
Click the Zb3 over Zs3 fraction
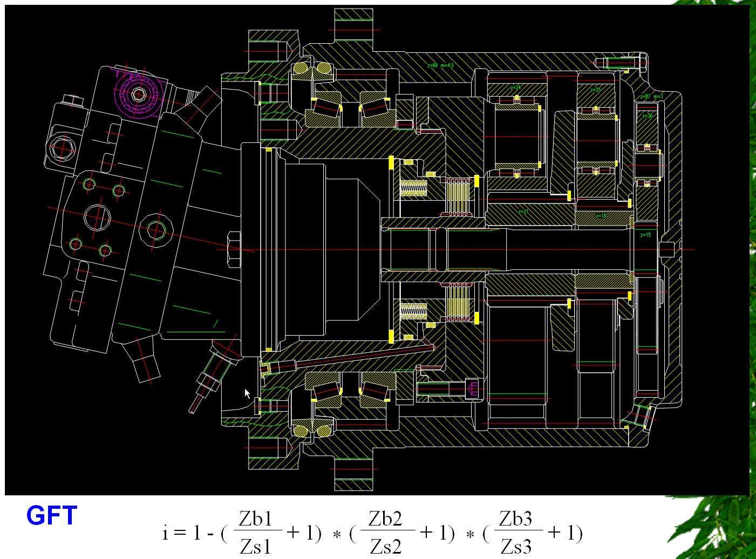516,531
